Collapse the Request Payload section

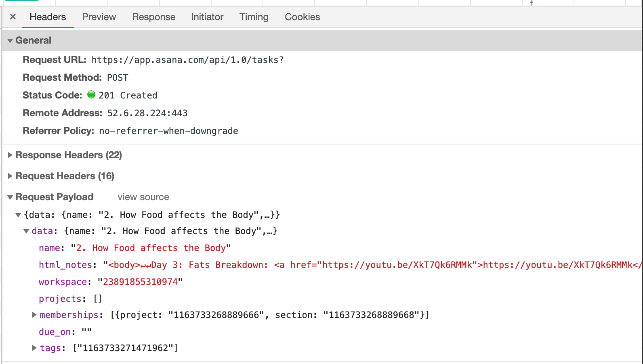[10, 197]
